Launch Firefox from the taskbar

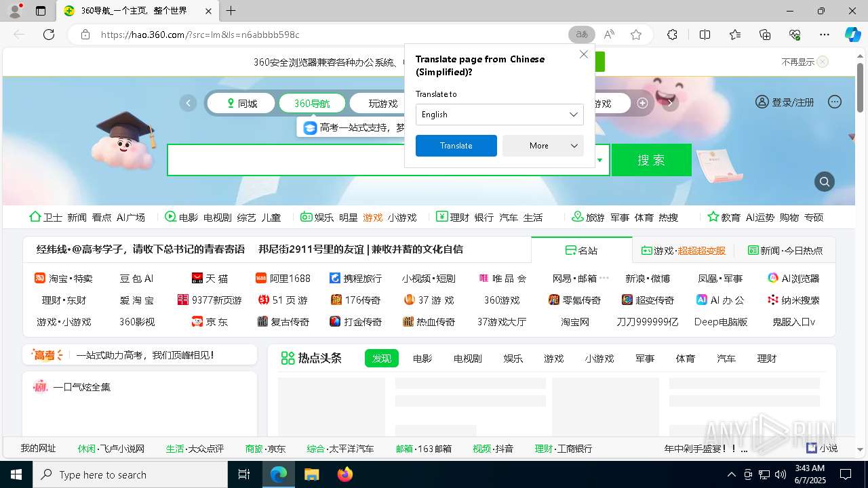(345, 474)
